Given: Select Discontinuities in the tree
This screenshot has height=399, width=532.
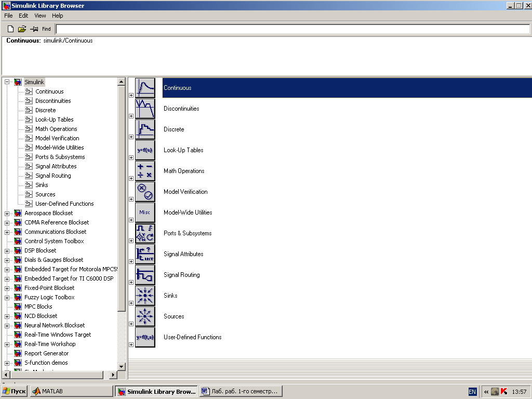Looking at the screenshot, I should click(54, 101).
